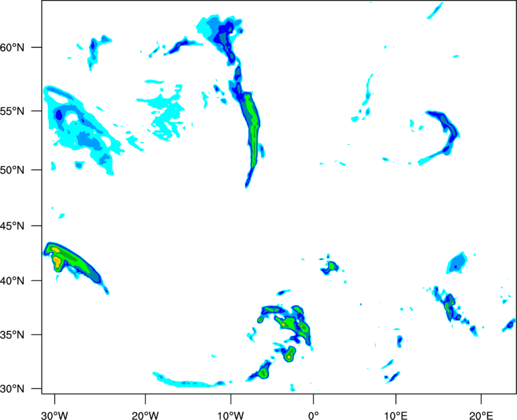Select the 20°W longitude label
Image resolution: width=517 pixels, height=420 pixels.
pyautogui.click(x=145, y=415)
